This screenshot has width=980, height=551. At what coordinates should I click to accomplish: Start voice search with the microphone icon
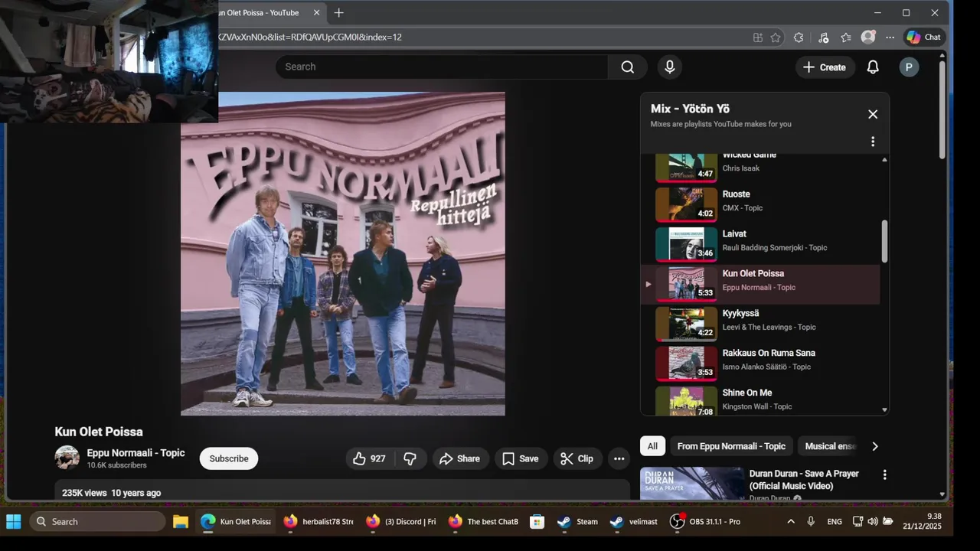point(670,67)
